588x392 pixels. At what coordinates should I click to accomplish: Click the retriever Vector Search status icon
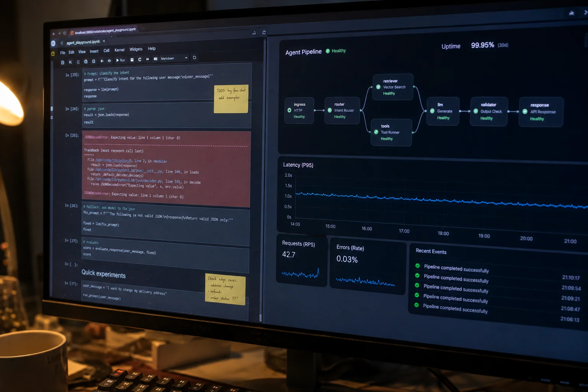point(378,87)
